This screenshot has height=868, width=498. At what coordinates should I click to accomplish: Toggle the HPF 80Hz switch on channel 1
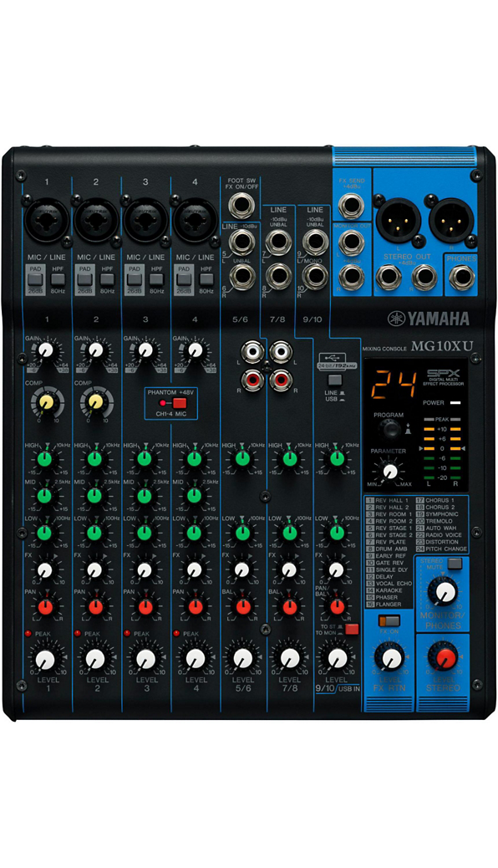coord(58,278)
